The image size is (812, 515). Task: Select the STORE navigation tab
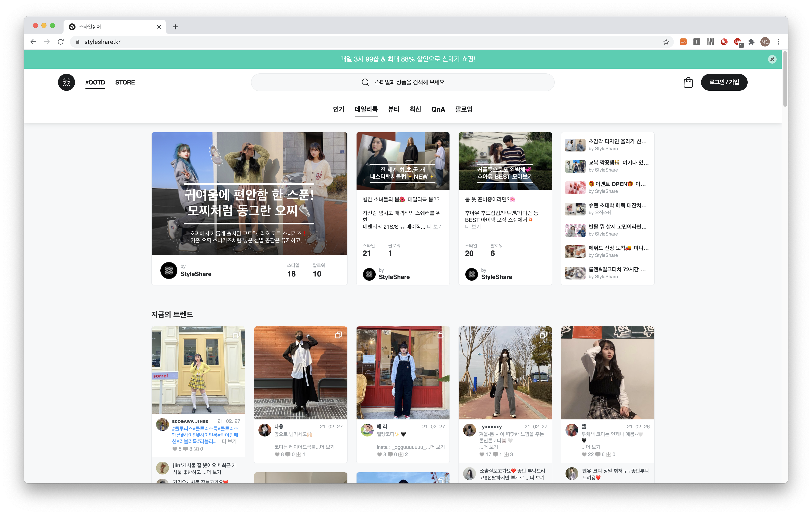tap(125, 82)
